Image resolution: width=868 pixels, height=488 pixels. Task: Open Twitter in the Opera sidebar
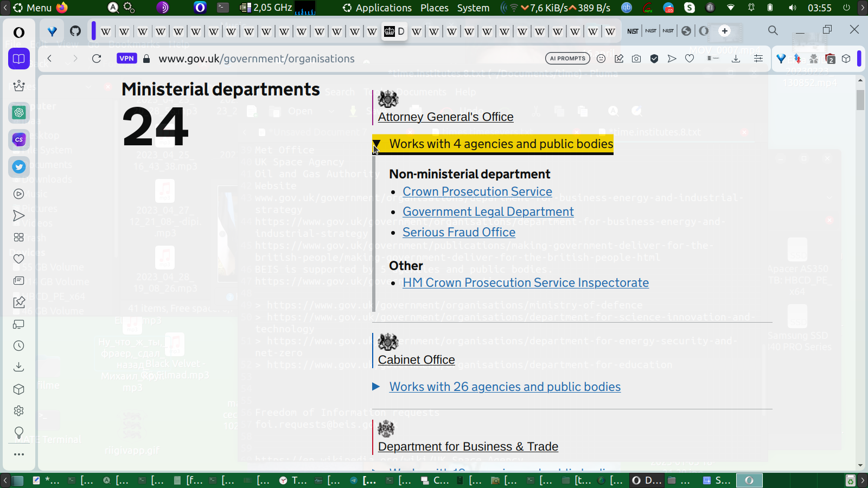pos(19,166)
